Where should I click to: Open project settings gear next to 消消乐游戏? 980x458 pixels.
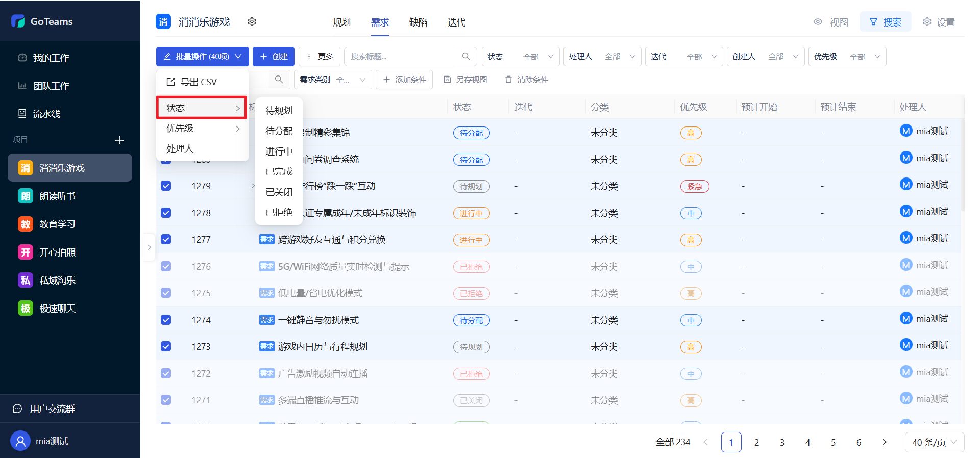pos(252,22)
